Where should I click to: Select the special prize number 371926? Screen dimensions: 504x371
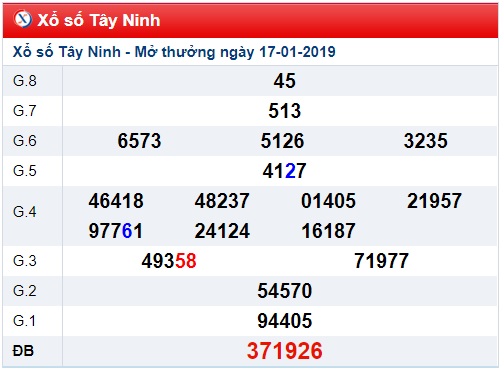pos(285,351)
